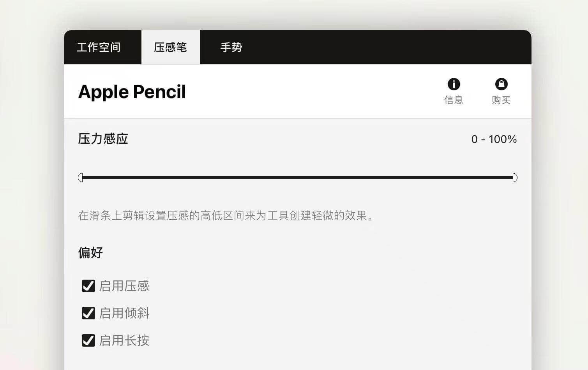Image resolution: width=588 pixels, height=370 pixels.
Task: Click the Apple Pencil heading
Action: pyautogui.click(x=132, y=92)
